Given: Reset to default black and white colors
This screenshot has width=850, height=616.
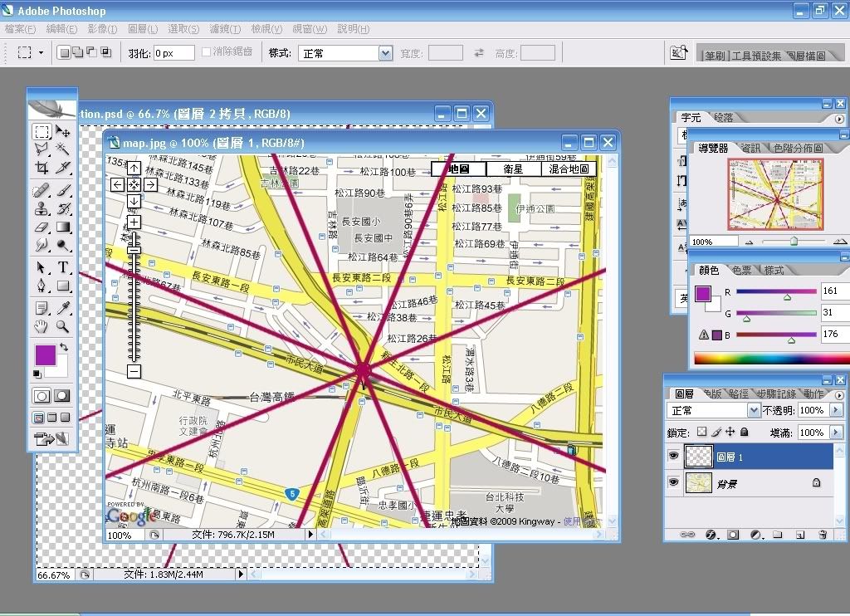Looking at the screenshot, I should pos(37,374).
